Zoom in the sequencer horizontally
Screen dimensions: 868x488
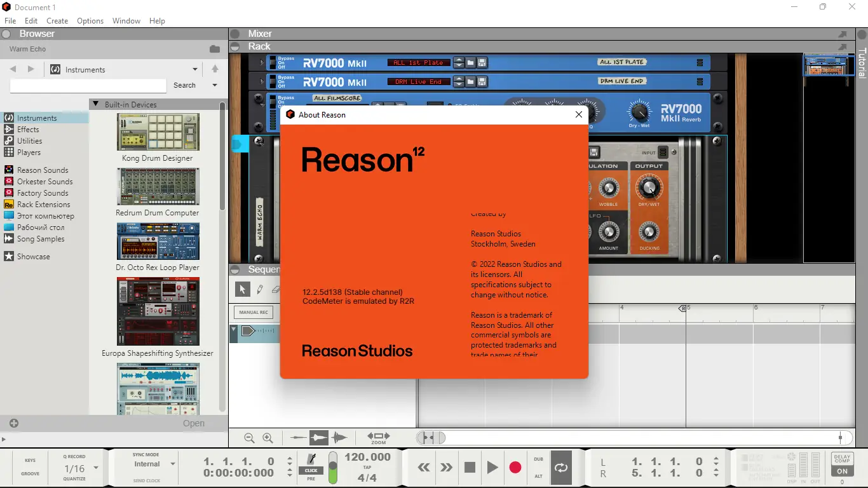point(268,438)
